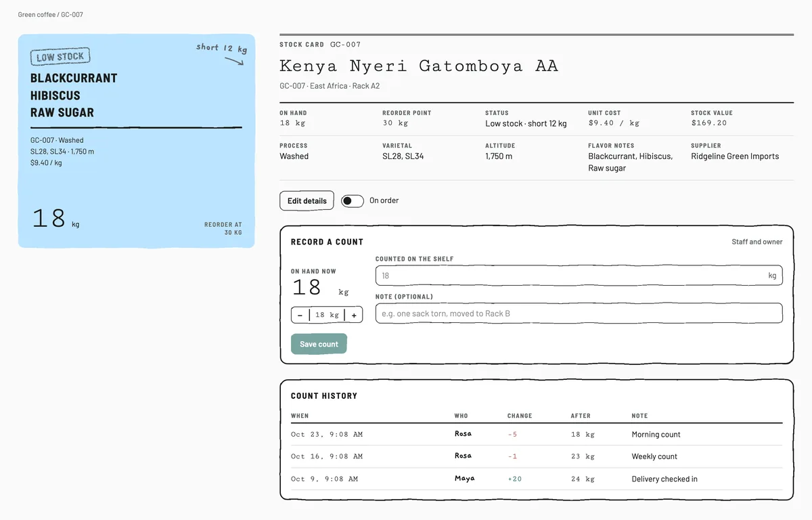The width and height of the screenshot is (812, 520).
Task: Click the Morning count note
Action: [656, 434]
